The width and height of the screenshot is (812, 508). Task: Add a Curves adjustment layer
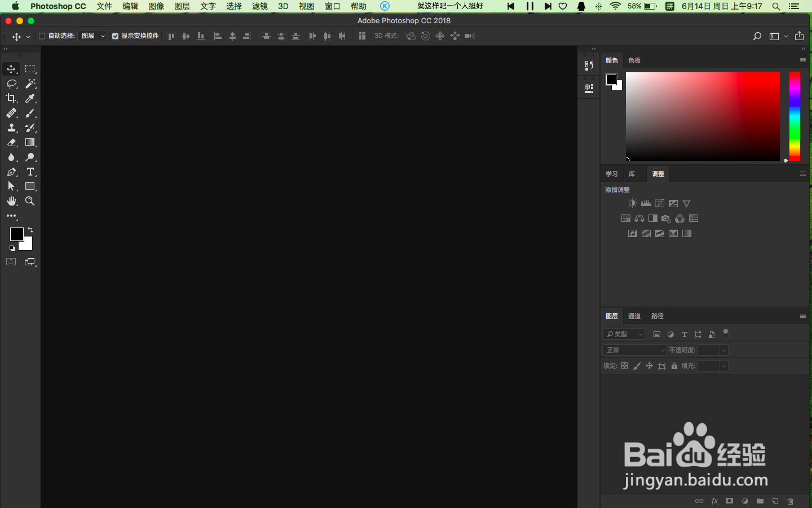pyautogui.click(x=660, y=203)
